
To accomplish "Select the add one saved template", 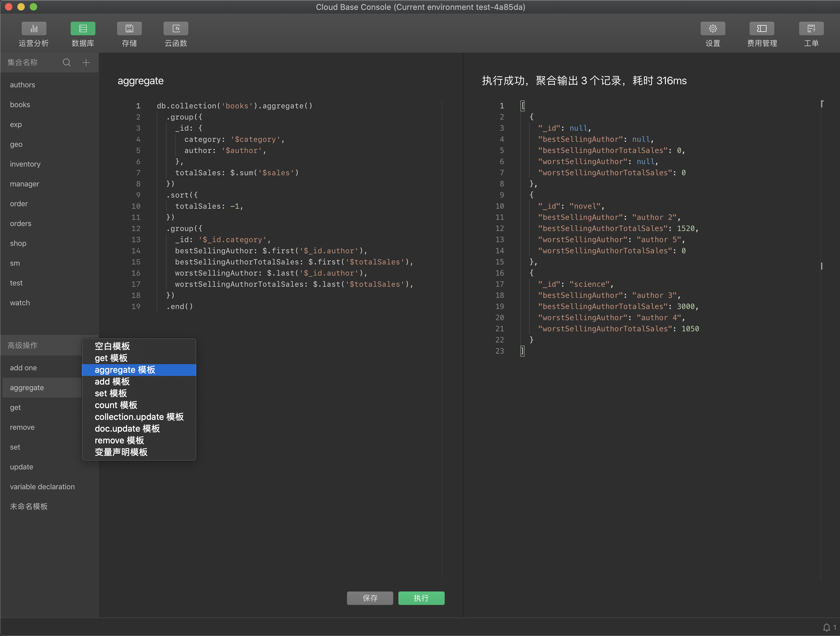I will point(42,368).
